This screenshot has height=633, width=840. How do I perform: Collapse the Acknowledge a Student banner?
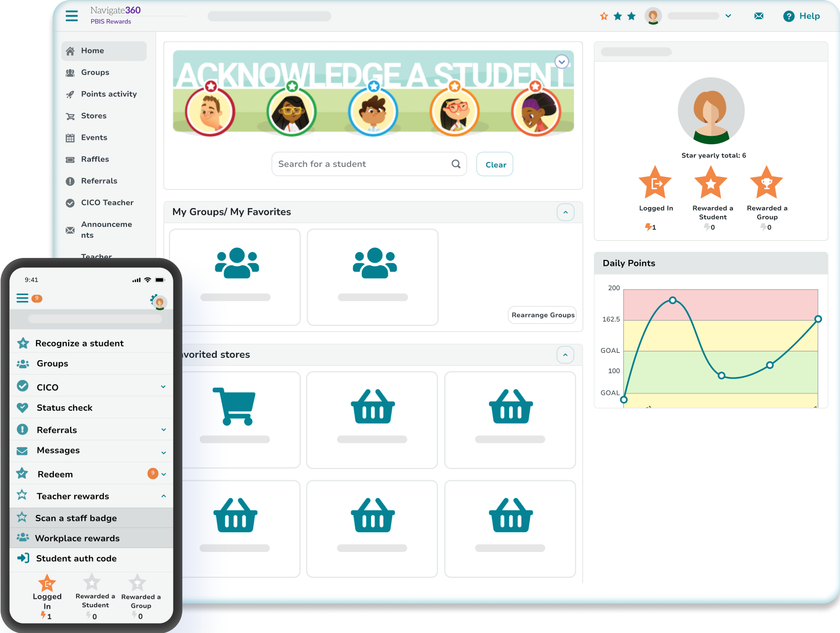(x=561, y=62)
